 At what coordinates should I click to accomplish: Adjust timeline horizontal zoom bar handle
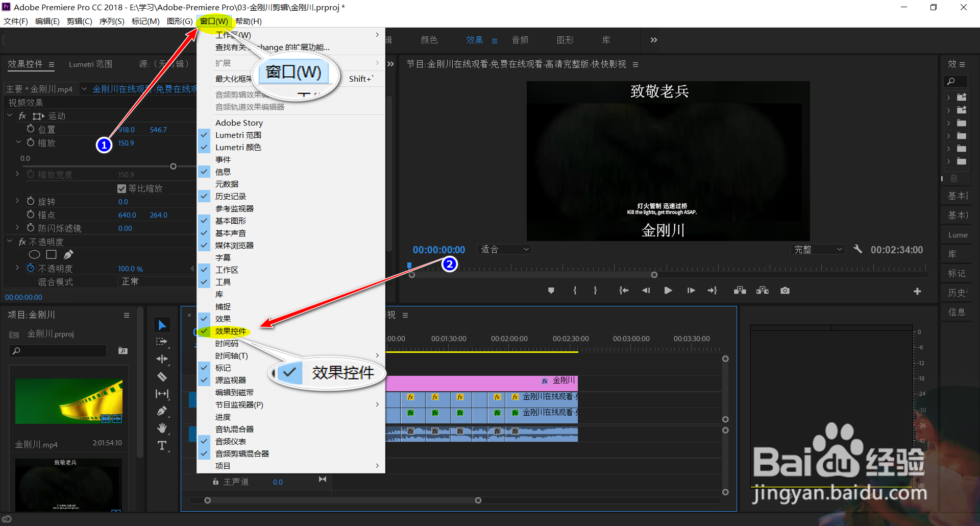pyautogui.click(x=478, y=500)
